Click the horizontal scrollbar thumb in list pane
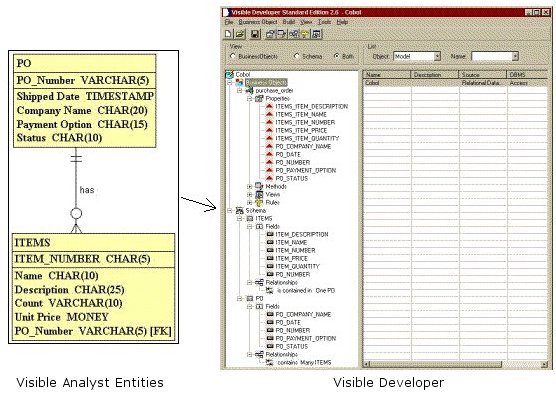 point(435,364)
